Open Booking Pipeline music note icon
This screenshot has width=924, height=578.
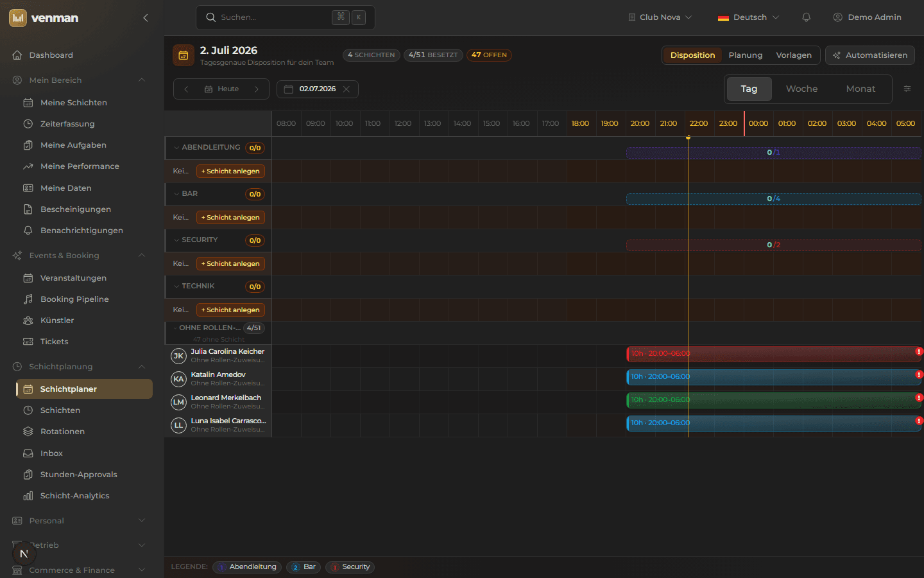[28, 299]
